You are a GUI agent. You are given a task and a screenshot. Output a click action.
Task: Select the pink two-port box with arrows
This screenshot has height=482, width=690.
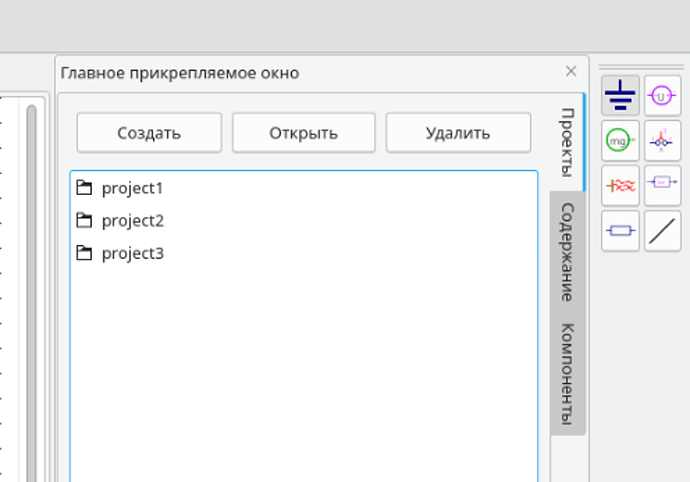pyautogui.click(x=662, y=185)
